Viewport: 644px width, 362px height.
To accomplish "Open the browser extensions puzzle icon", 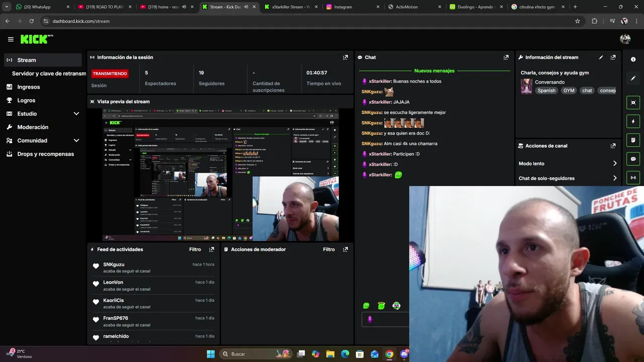I will point(594,21).
